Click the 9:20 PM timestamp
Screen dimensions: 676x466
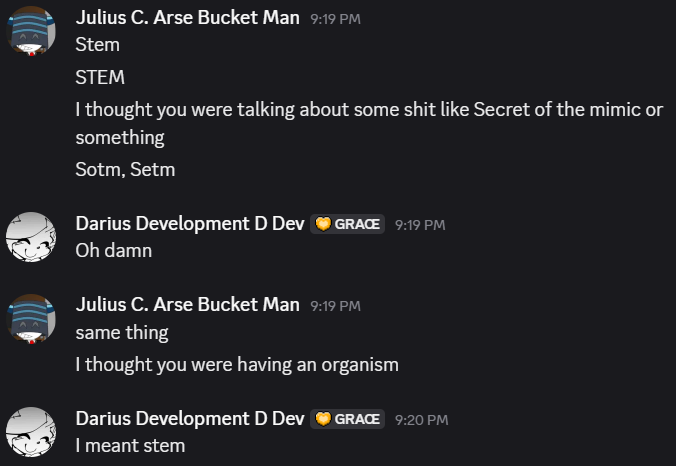coord(422,420)
